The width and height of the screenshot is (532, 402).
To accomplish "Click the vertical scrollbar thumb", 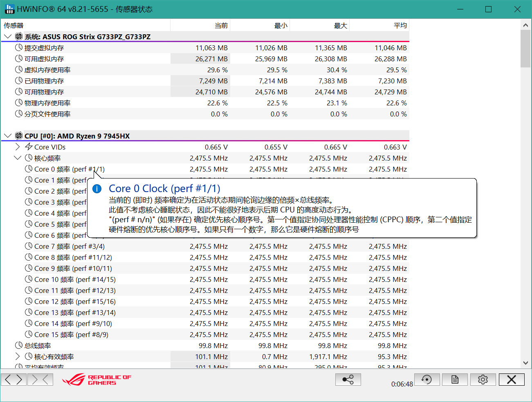I will (525, 49).
